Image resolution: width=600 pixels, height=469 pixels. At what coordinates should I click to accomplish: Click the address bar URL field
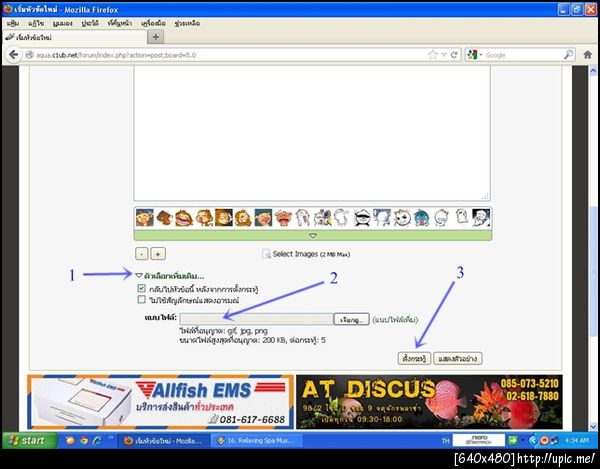(x=230, y=55)
